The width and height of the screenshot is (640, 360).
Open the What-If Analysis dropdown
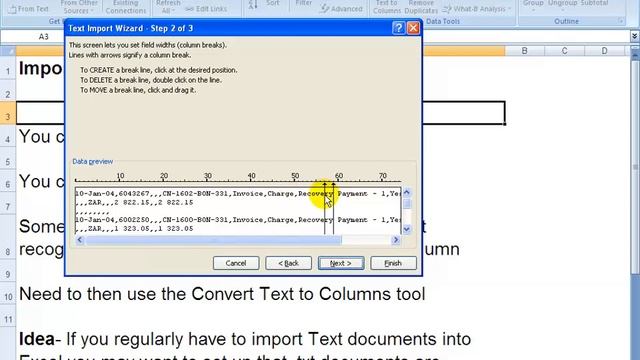[476, 9]
